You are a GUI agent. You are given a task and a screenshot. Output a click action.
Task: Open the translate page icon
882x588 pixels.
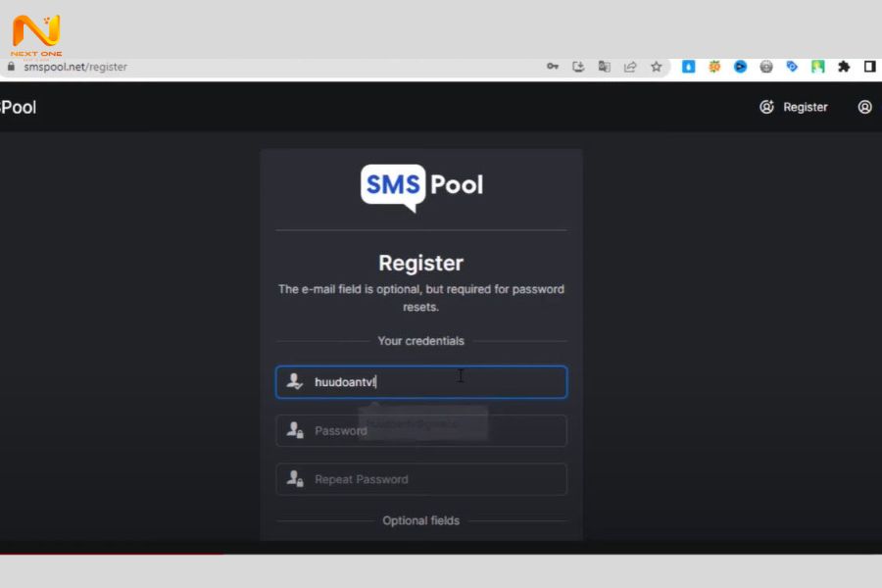[605, 67]
